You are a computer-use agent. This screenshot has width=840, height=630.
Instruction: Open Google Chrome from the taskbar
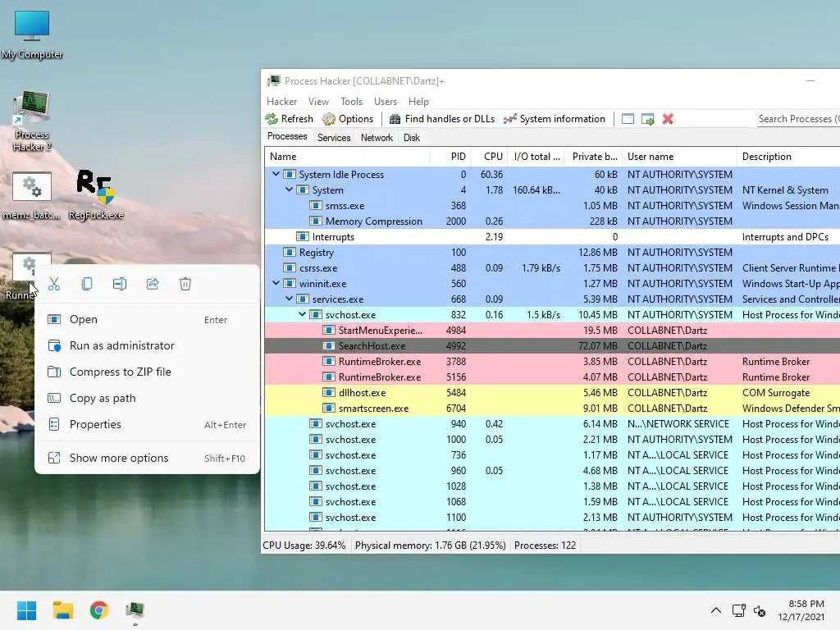click(x=99, y=610)
